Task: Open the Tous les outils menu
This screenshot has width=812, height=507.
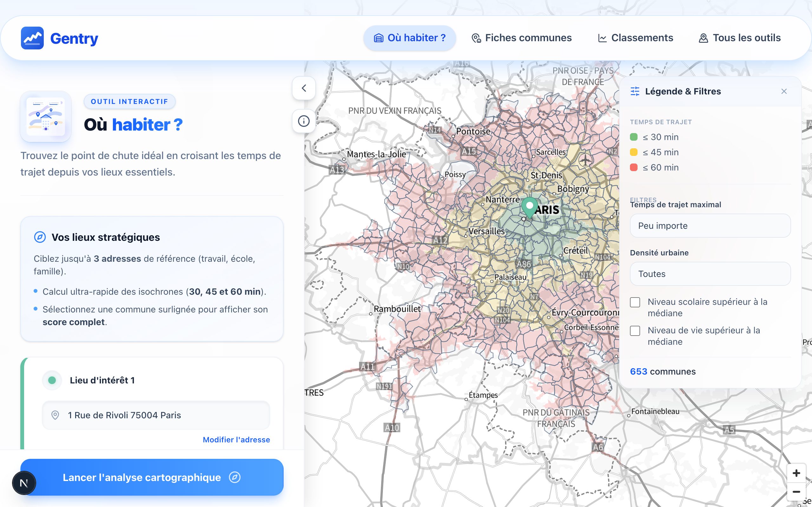Action: click(740, 38)
